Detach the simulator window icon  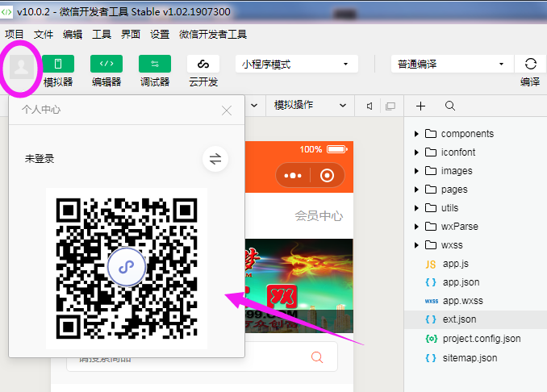390,106
